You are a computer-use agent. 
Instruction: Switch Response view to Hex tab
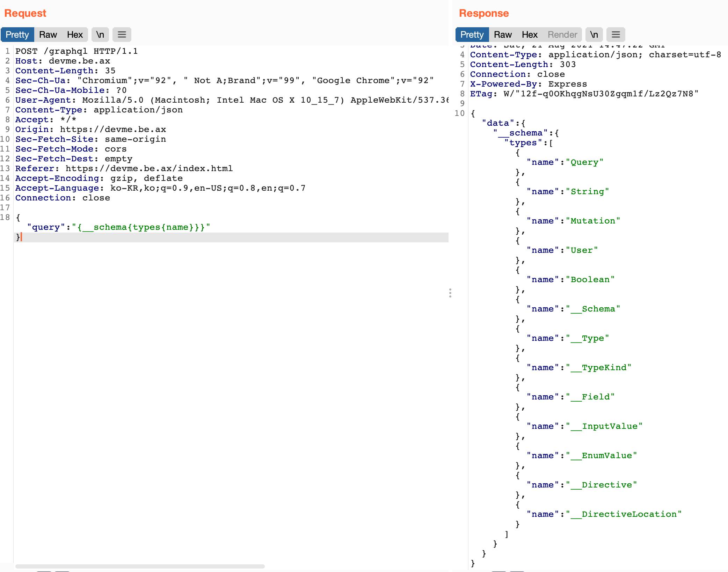(x=530, y=35)
